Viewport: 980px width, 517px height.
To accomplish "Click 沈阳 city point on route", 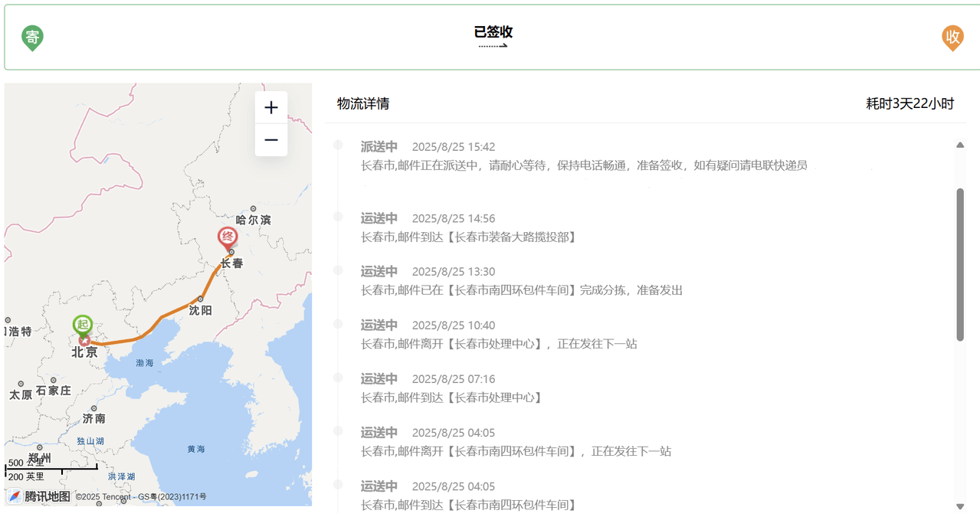I will [200, 299].
